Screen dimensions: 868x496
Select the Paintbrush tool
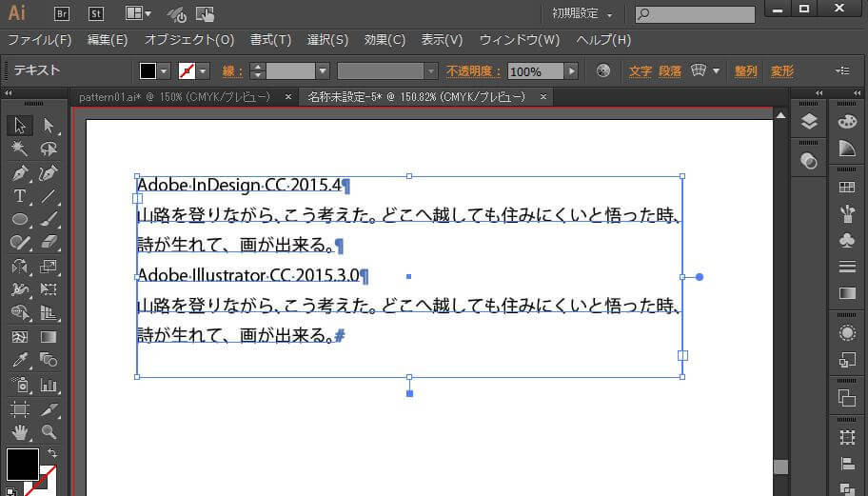pyautogui.click(x=49, y=219)
